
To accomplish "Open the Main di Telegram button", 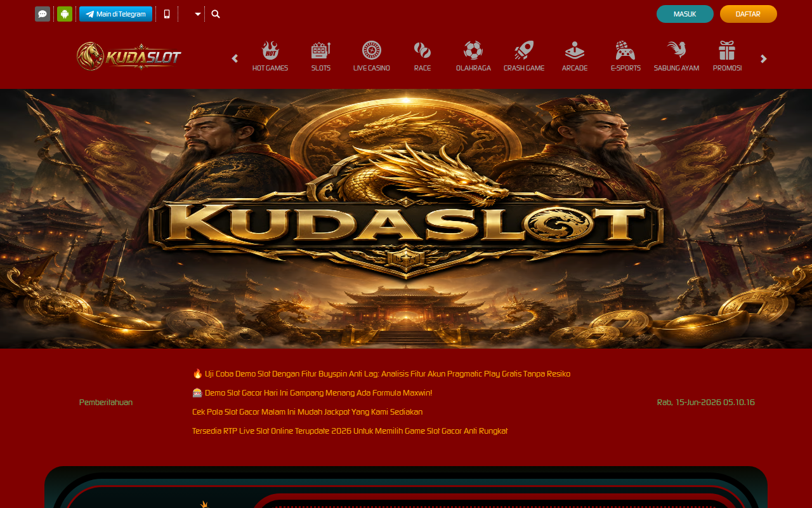I will [115, 14].
